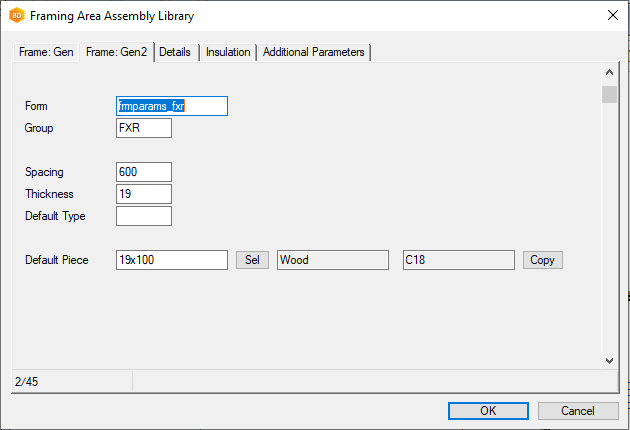Click the C18 grade field
Viewport: 630px width, 430px height.
[x=458, y=260]
